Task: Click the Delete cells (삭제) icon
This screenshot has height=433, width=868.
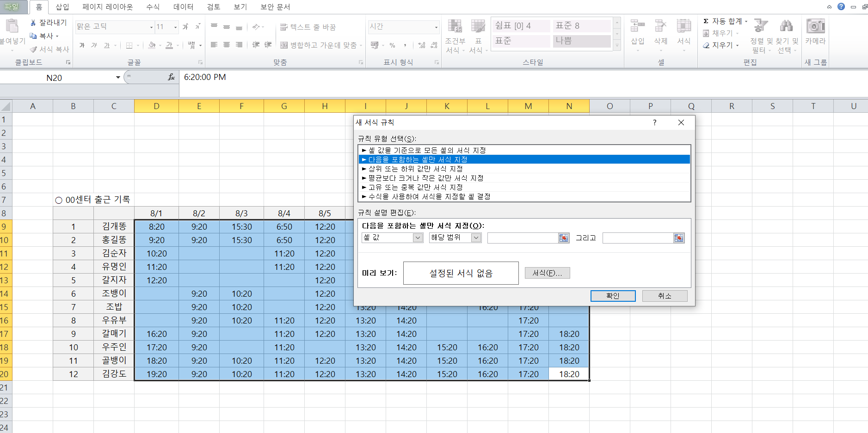Action: (661, 26)
